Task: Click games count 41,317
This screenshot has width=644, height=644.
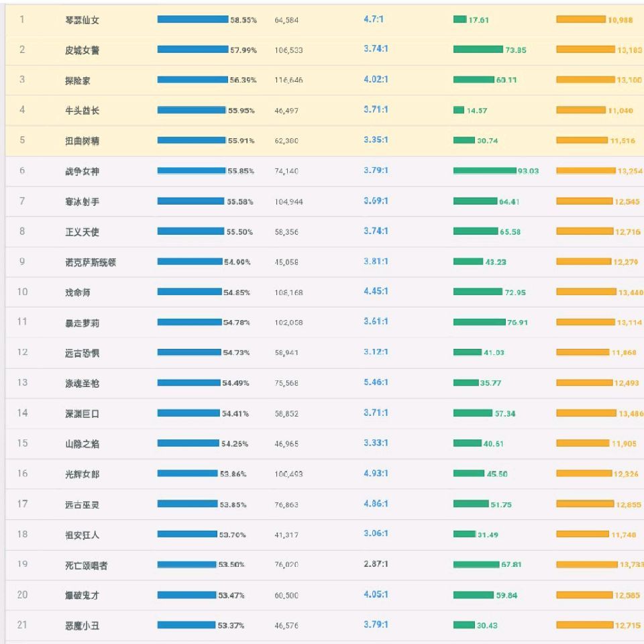Action: pos(286,535)
